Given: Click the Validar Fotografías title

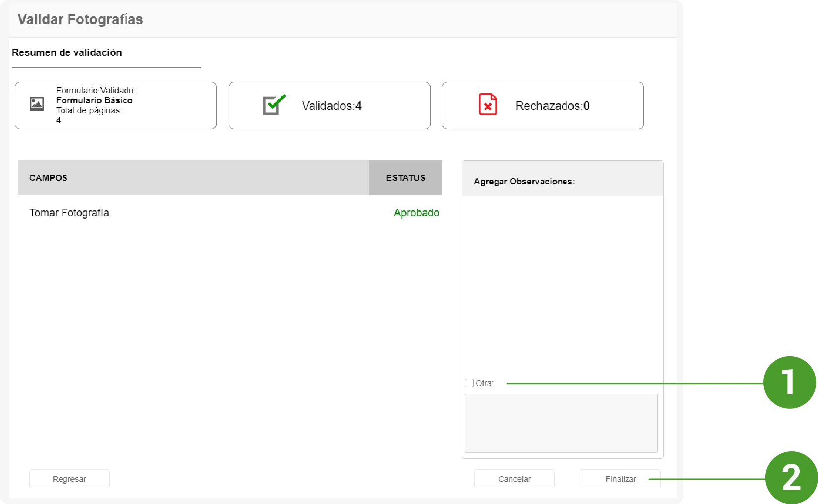Looking at the screenshot, I should (x=80, y=19).
